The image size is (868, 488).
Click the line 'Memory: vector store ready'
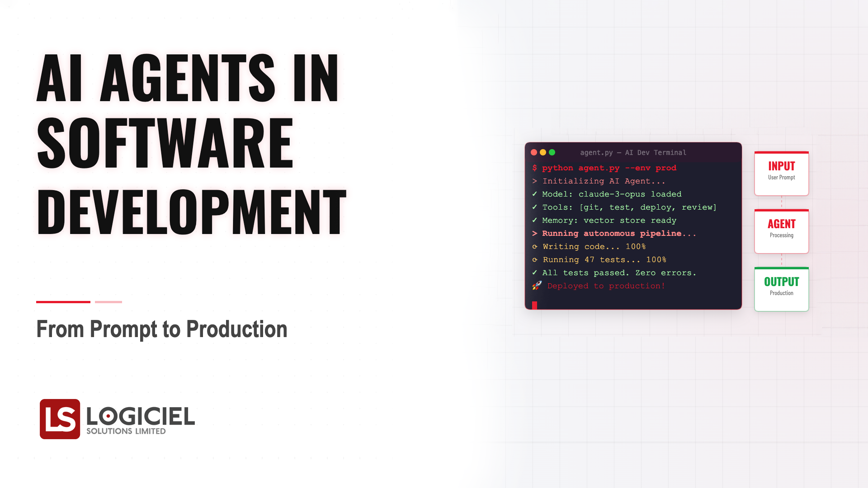(609, 221)
